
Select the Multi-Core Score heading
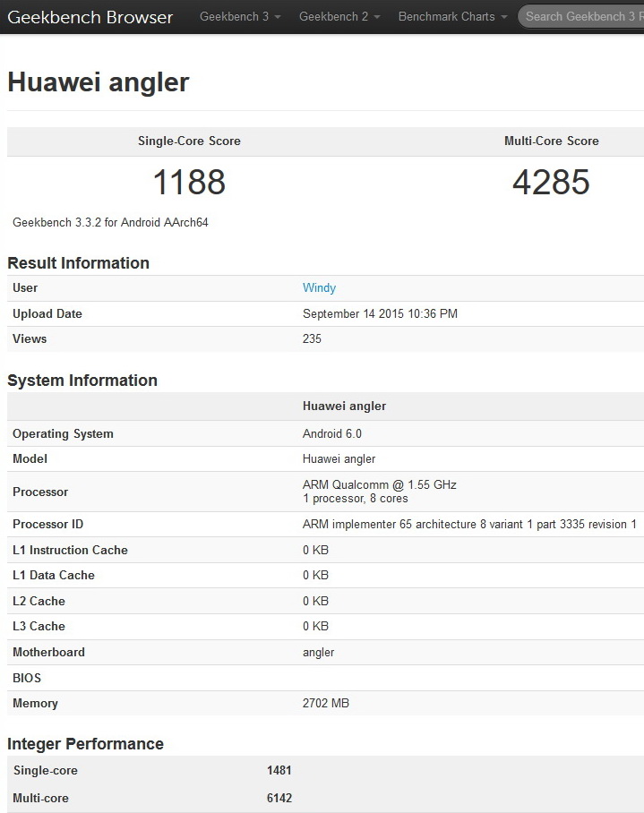[551, 141]
